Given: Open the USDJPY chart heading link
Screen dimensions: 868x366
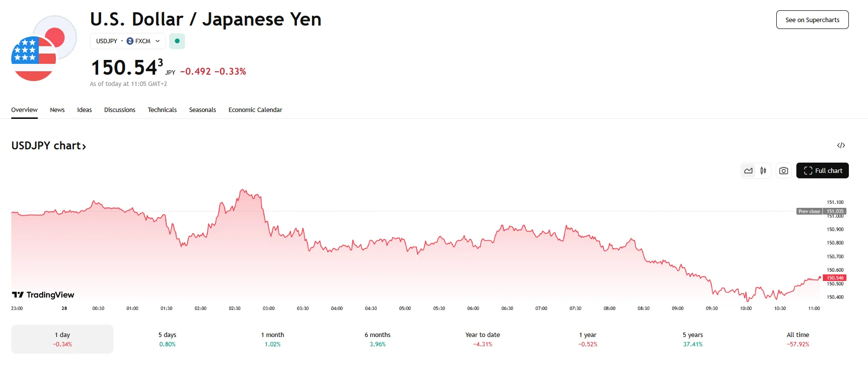Looking at the screenshot, I should pos(49,146).
